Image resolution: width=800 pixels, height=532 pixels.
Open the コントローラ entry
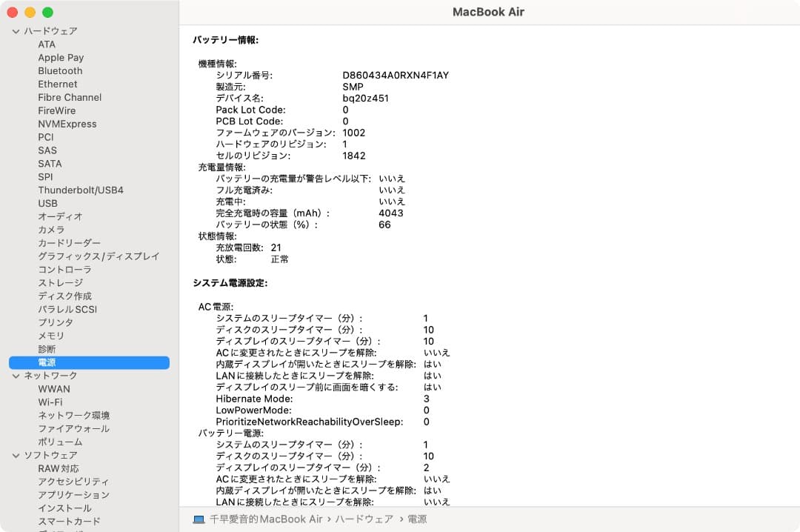pyautogui.click(x=64, y=270)
